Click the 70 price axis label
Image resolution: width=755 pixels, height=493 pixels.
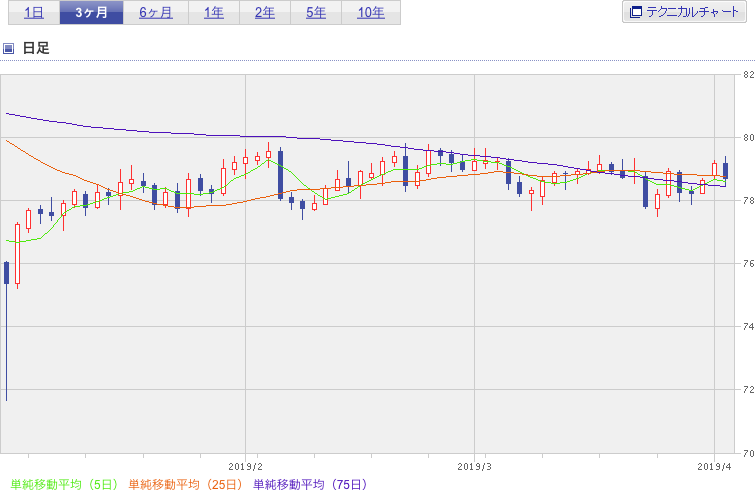(749, 453)
